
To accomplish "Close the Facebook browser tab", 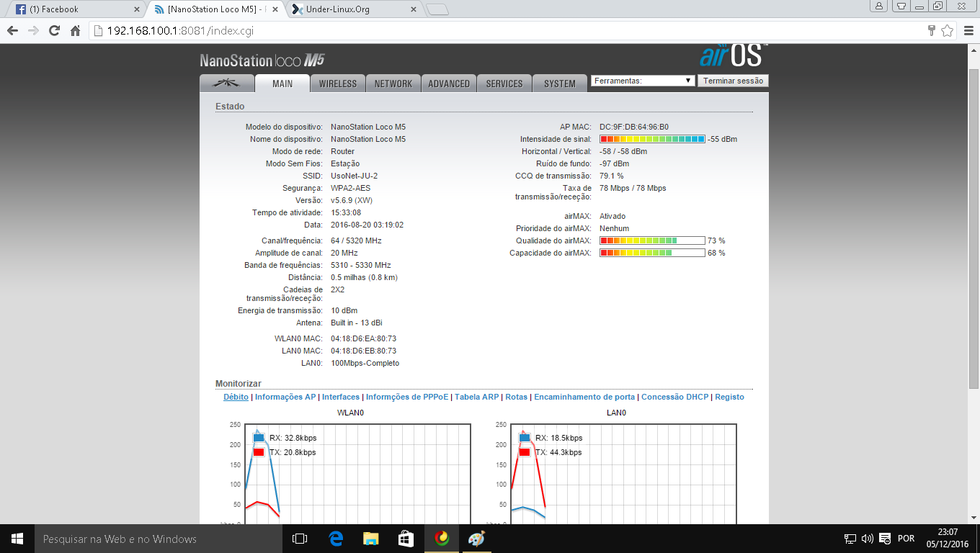I will click(137, 9).
